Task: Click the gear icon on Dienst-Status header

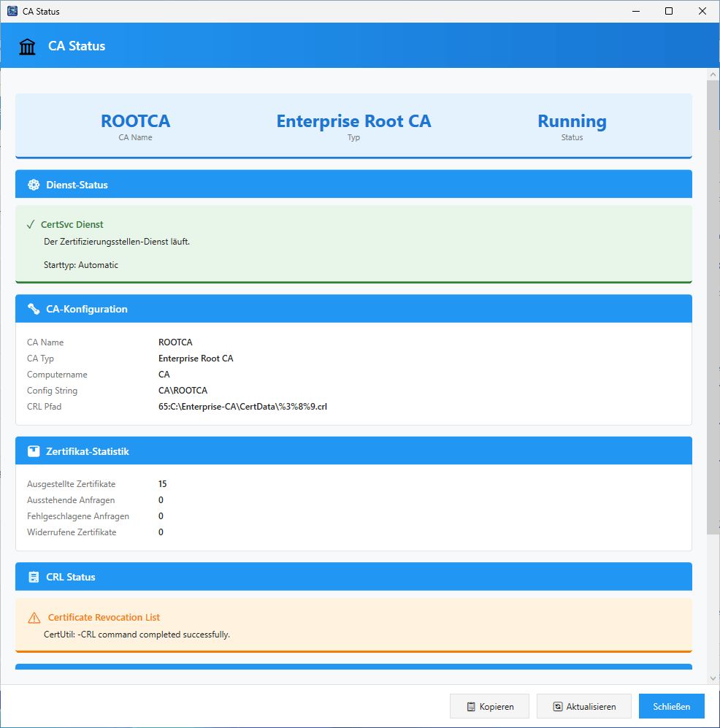Action: [x=34, y=184]
